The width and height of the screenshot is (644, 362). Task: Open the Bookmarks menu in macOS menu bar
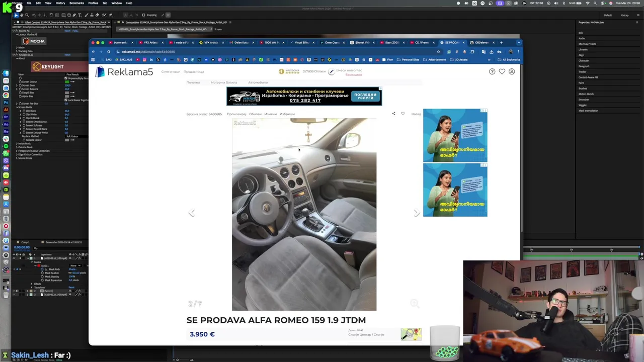76,3
